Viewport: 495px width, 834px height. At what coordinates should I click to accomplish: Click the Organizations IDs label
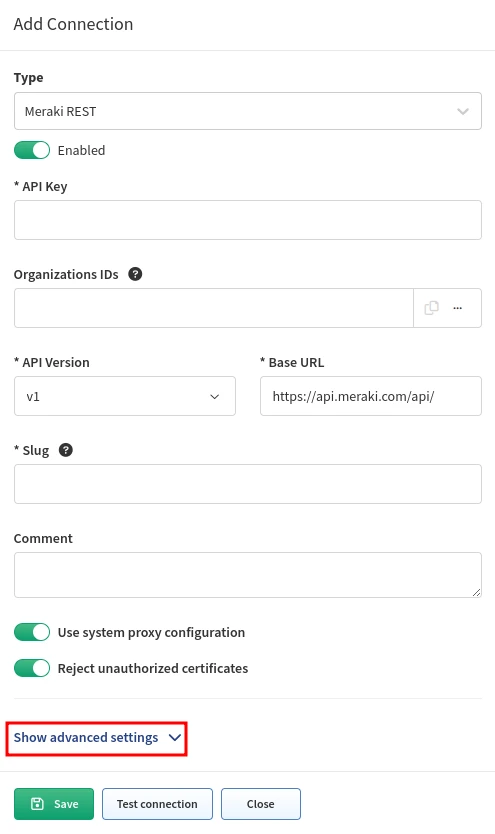pos(66,274)
